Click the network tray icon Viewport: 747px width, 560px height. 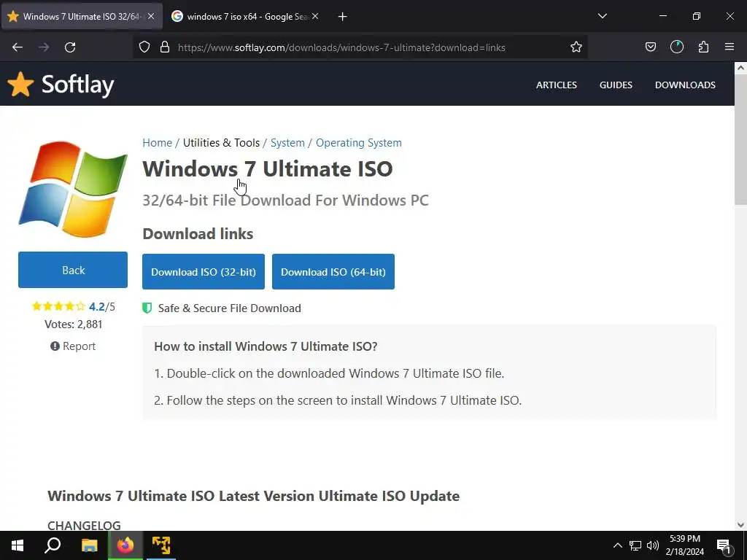point(635,545)
